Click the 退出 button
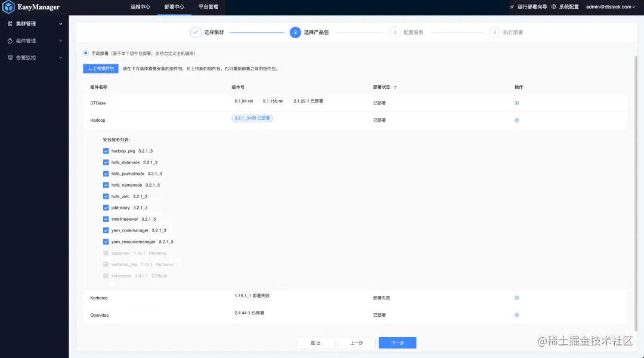The width and height of the screenshot is (644, 358). 315,343
